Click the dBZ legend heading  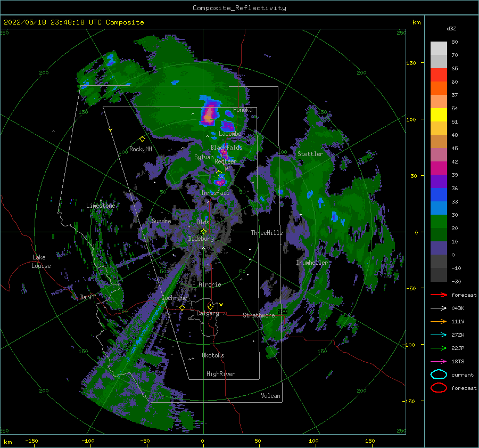point(451,28)
